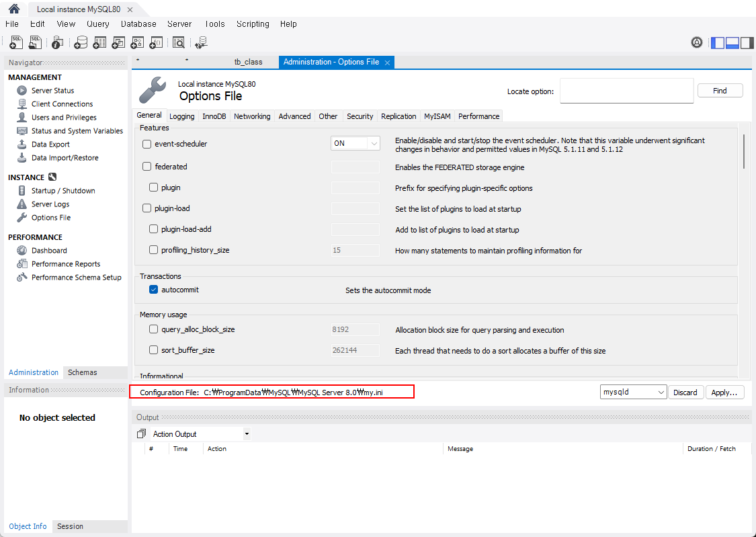The width and height of the screenshot is (756, 537).
Task: Switch to the Logging tab
Action: pos(181,116)
